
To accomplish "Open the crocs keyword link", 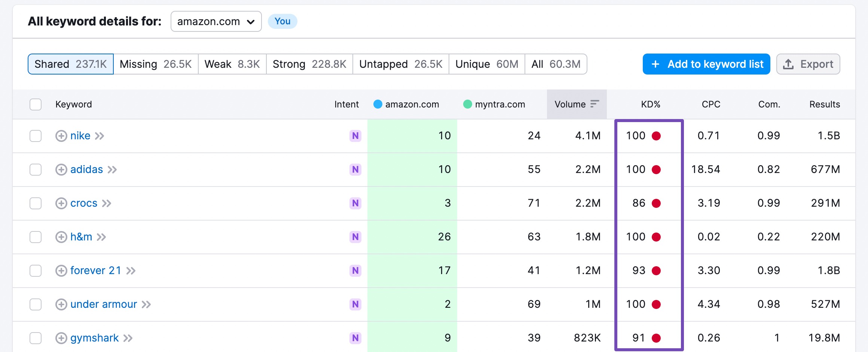I will click(84, 203).
